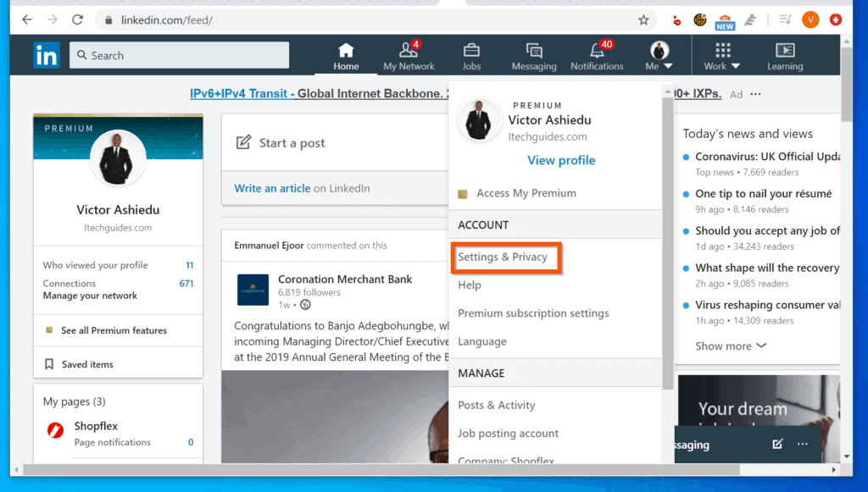Open the extension with NEW badge

(725, 21)
